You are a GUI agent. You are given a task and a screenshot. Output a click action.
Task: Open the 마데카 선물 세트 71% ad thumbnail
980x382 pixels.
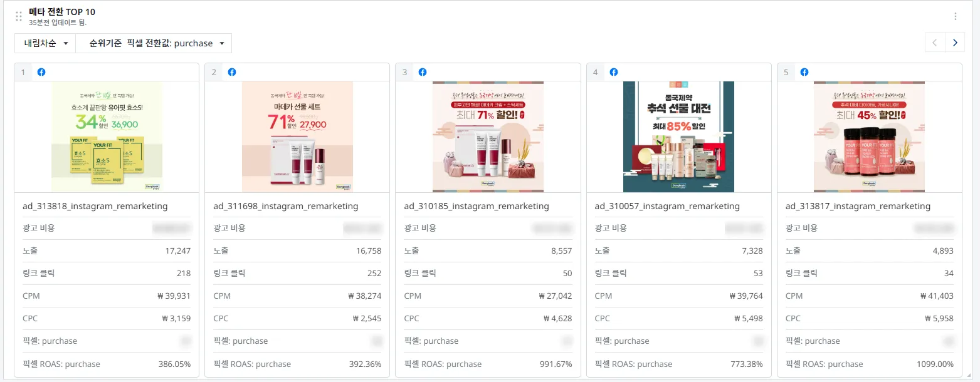point(297,137)
